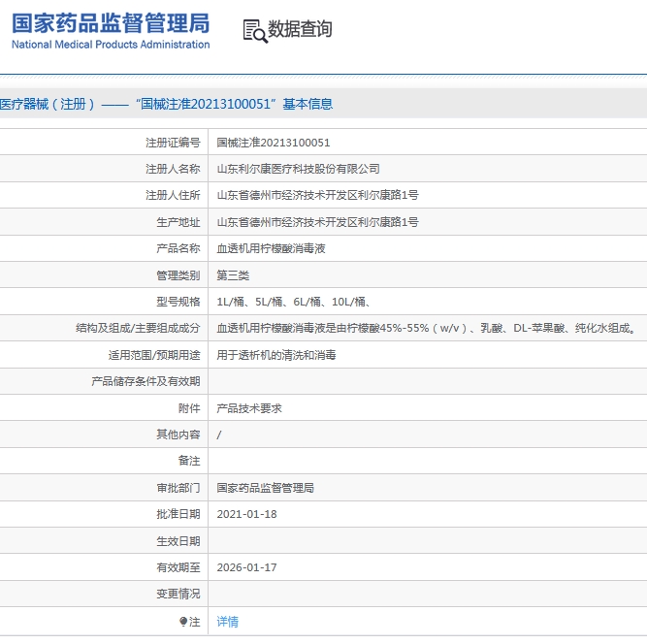Select the 第三类 value

click(233, 275)
